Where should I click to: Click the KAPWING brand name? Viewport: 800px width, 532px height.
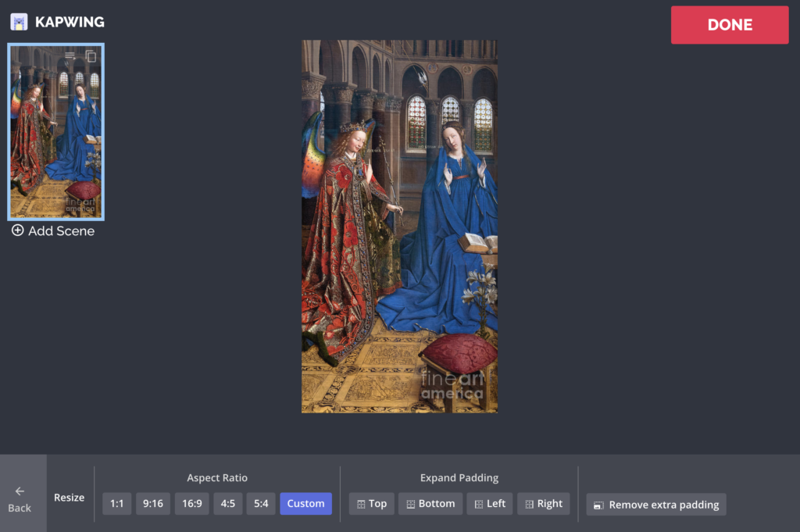tap(70, 22)
